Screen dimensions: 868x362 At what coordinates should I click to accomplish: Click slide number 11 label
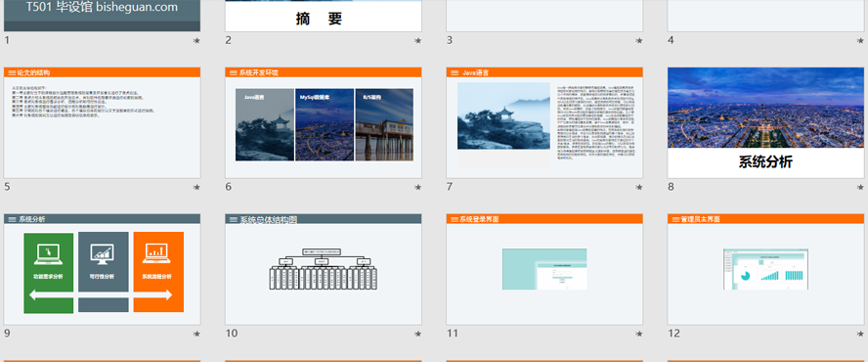tap(453, 334)
